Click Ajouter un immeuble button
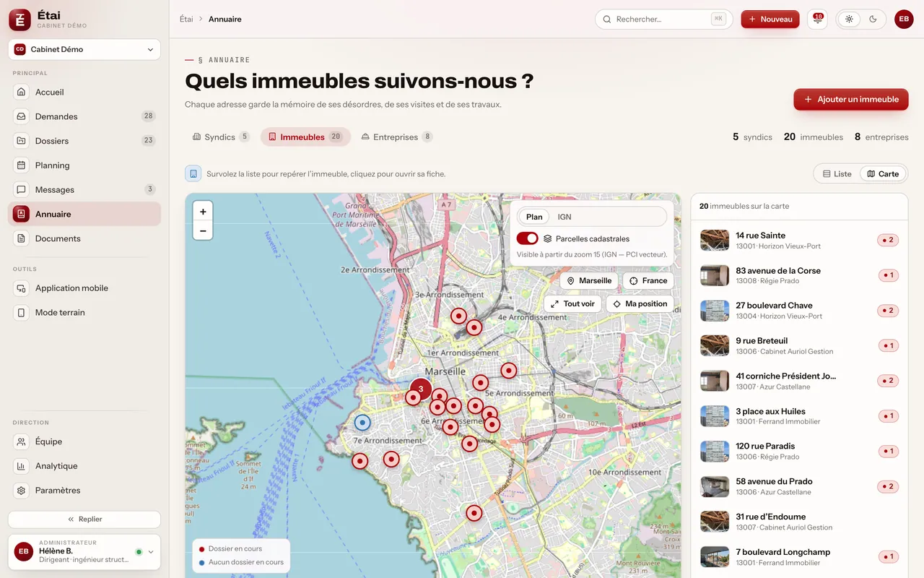Viewport: 924px width, 578px height. click(851, 100)
